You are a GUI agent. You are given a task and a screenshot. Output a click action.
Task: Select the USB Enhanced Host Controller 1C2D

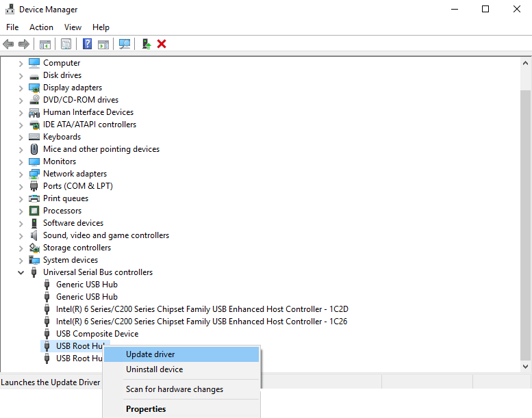click(x=202, y=309)
